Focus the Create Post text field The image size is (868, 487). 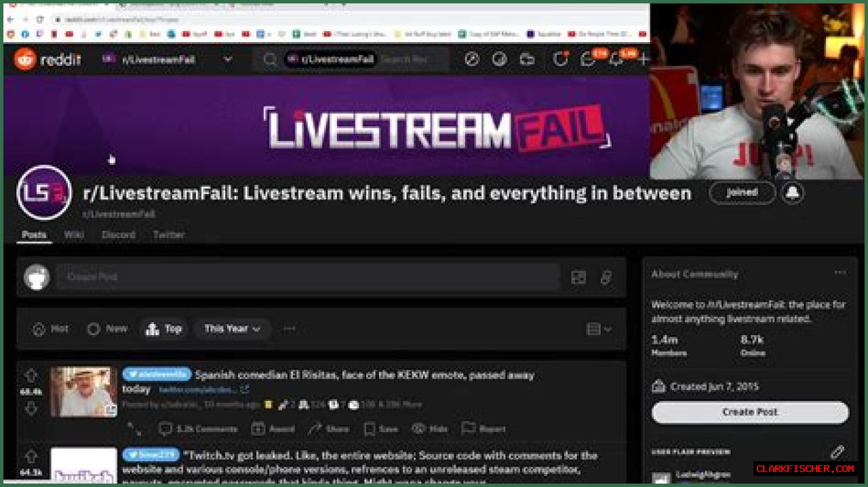point(309,277)
